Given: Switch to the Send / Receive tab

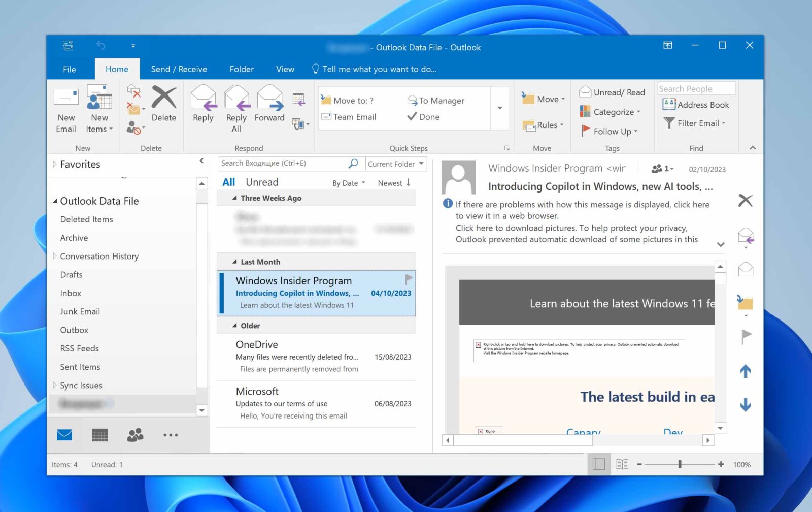Looking at the screenshot, I should point(179,69).
